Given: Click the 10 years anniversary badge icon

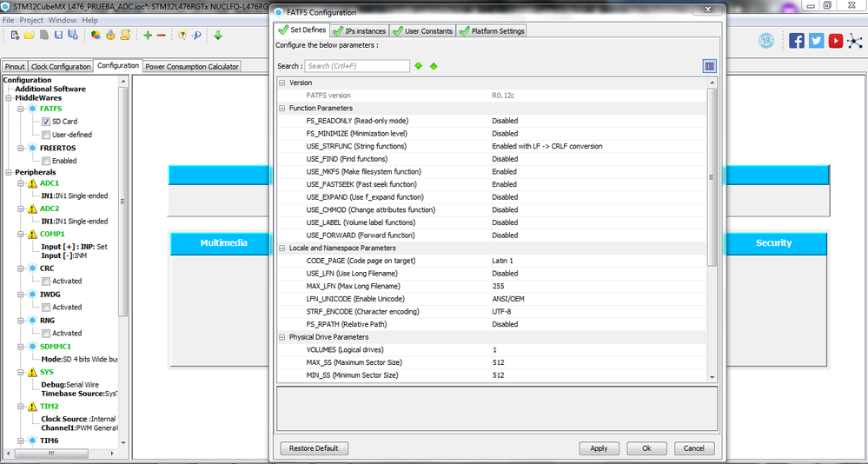Looking at the screenshot, I should click(x=766, y=41).
